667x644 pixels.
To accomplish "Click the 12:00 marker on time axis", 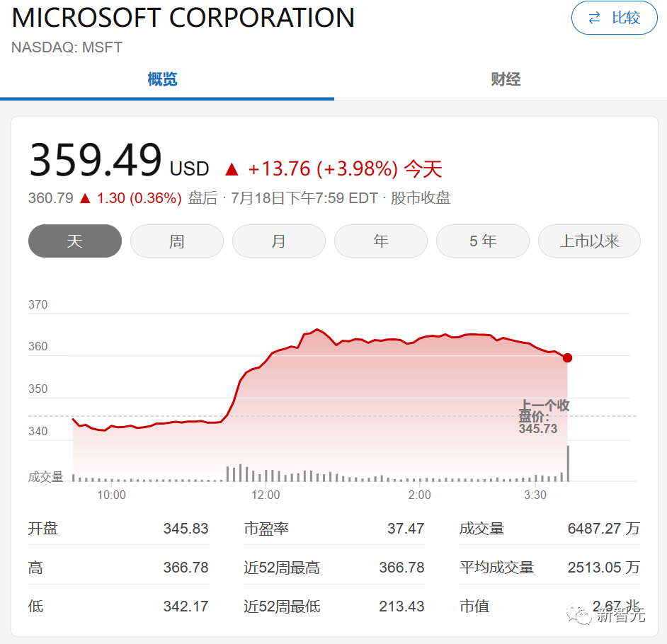I will click(x=266, y=495).
